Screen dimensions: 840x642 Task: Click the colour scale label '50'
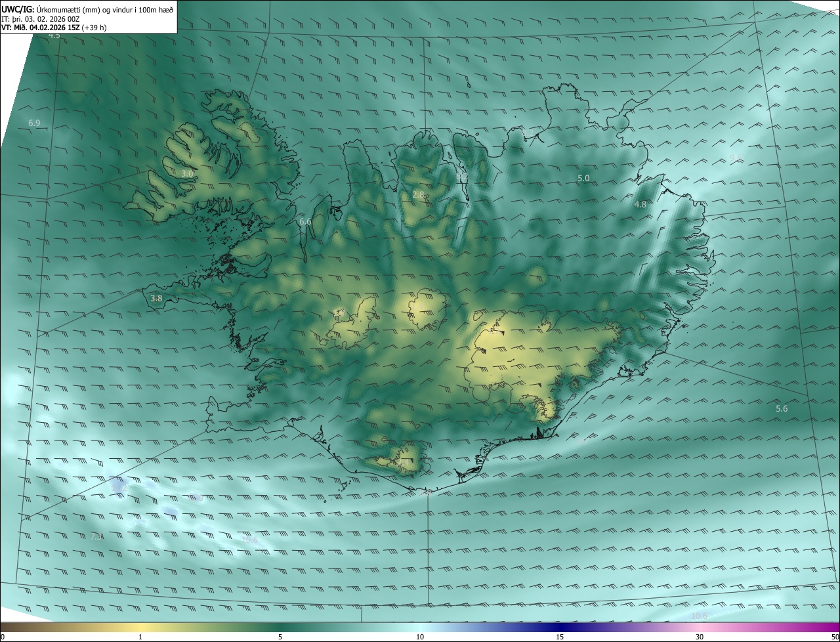[x=835, y=637]
